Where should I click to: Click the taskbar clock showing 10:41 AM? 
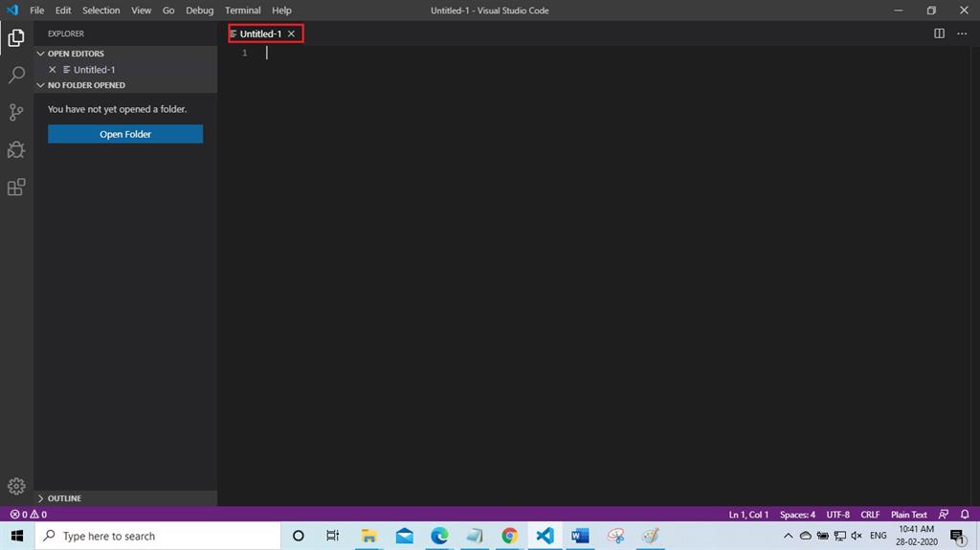point(916,536)
